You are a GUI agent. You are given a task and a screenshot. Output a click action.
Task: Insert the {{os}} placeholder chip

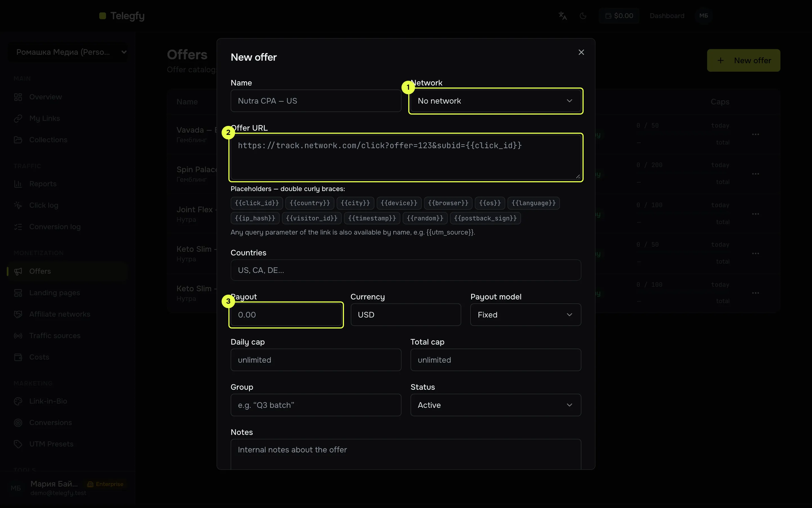click(x=490, y=203)
